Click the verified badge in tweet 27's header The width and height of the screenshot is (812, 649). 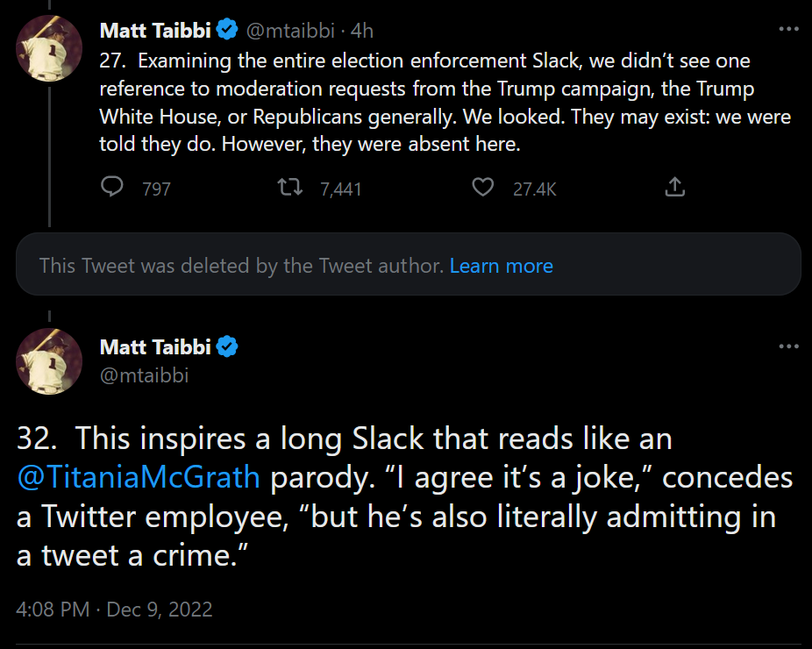pyautogui.click(x=227, y=31)
